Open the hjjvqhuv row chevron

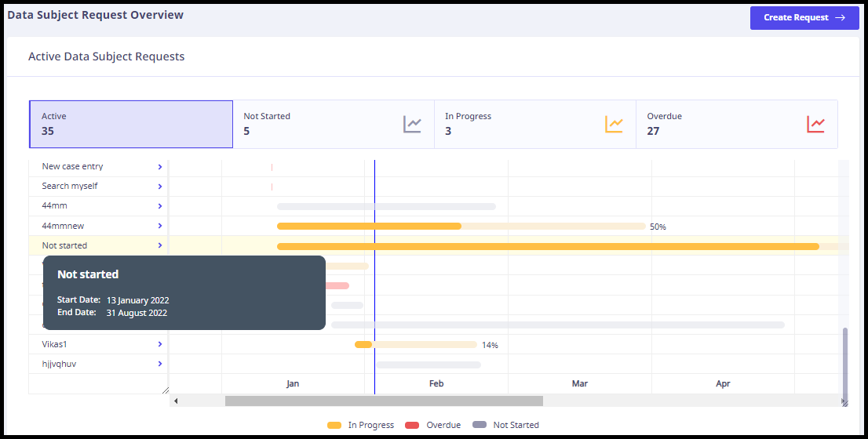160,365
